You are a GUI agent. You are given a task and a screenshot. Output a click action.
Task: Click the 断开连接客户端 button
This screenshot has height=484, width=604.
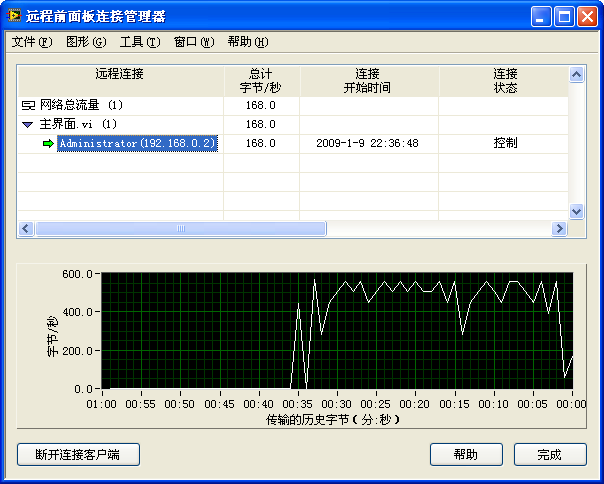click(x=78, y=454)
